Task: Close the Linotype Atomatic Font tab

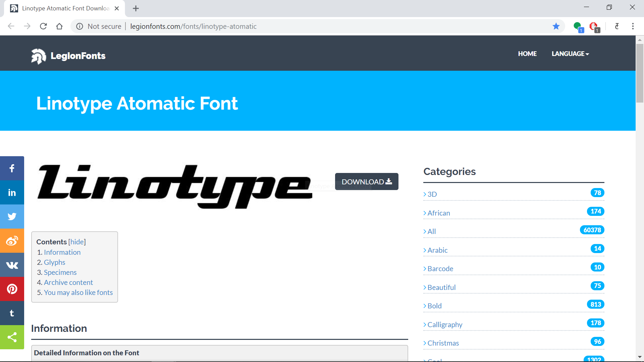Action: (x=117, y=8)
